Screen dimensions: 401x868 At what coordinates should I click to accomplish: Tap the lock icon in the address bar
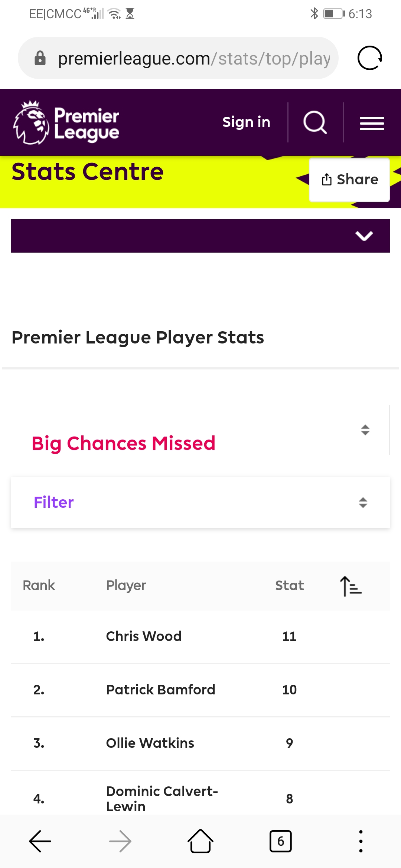point(40,58)
